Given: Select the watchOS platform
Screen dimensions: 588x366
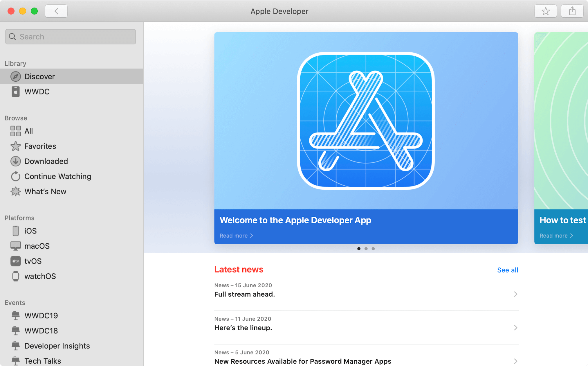Looking at the screenshot, I should click(x=71, y=276).
